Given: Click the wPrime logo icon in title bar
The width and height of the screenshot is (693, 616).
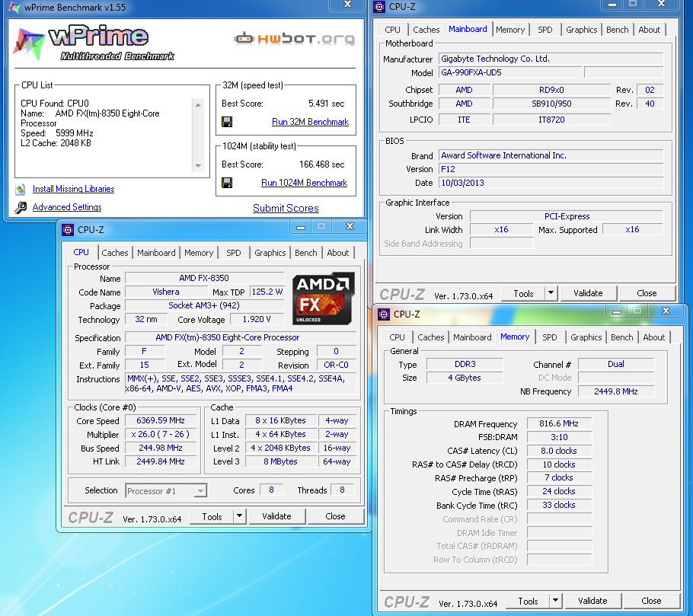Looking at the screenshot, I should click(14, 7).
